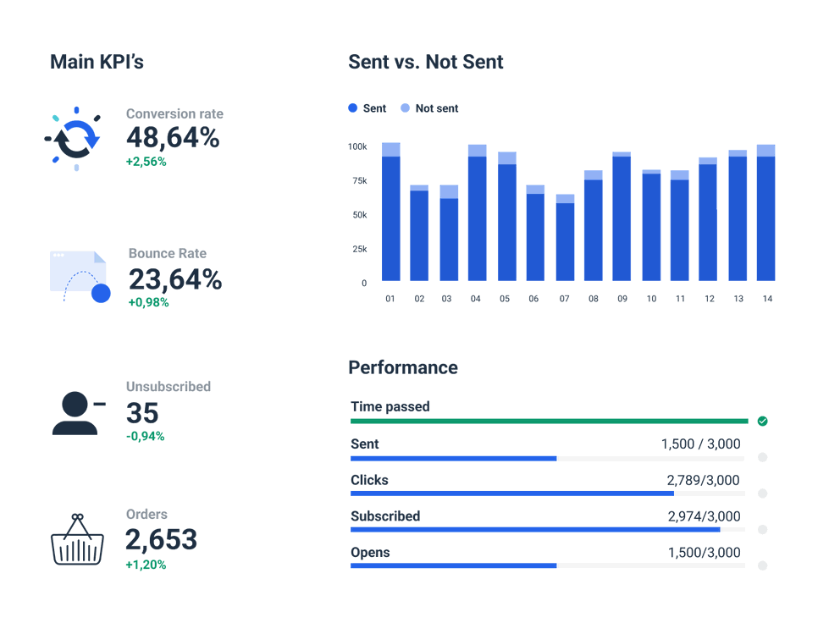The height and width of the screenshot is (623, 840).
Task: Click the Not sent legend dot
Action: pos(406,108)
